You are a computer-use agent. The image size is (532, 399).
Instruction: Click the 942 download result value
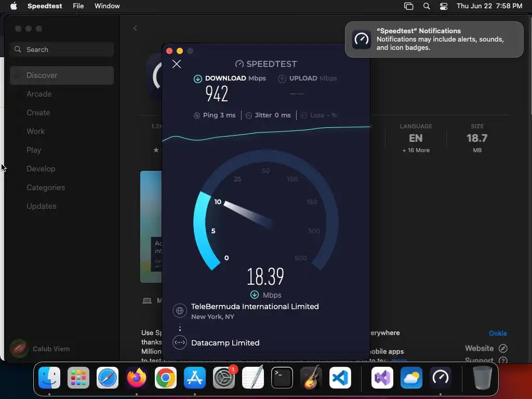217,94
